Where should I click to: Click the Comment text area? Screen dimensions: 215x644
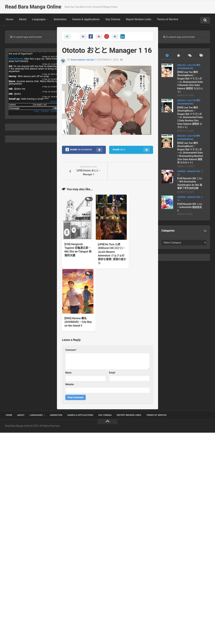[x=107, y=361]
